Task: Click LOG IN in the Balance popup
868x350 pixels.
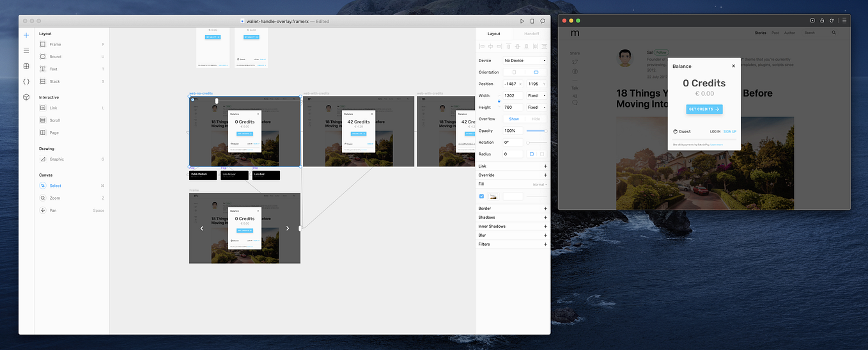Action: [x=715, y=131]
